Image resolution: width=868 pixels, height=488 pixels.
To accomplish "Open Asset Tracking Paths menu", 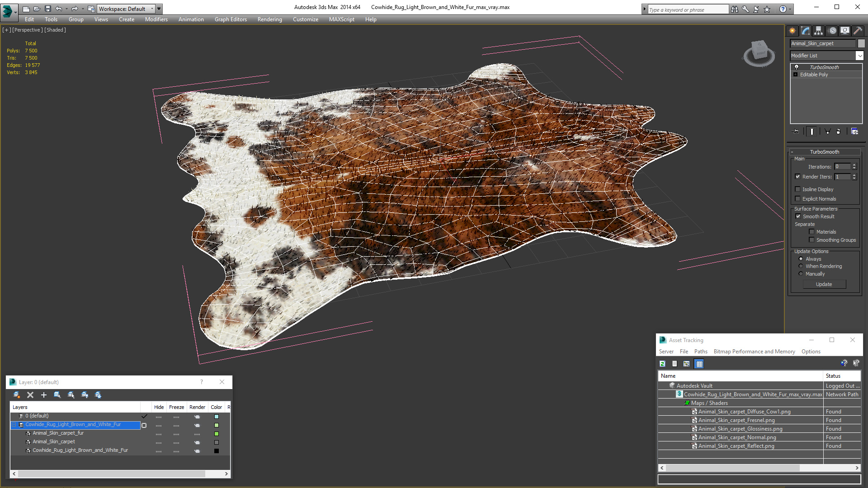I will coord(701,352).
